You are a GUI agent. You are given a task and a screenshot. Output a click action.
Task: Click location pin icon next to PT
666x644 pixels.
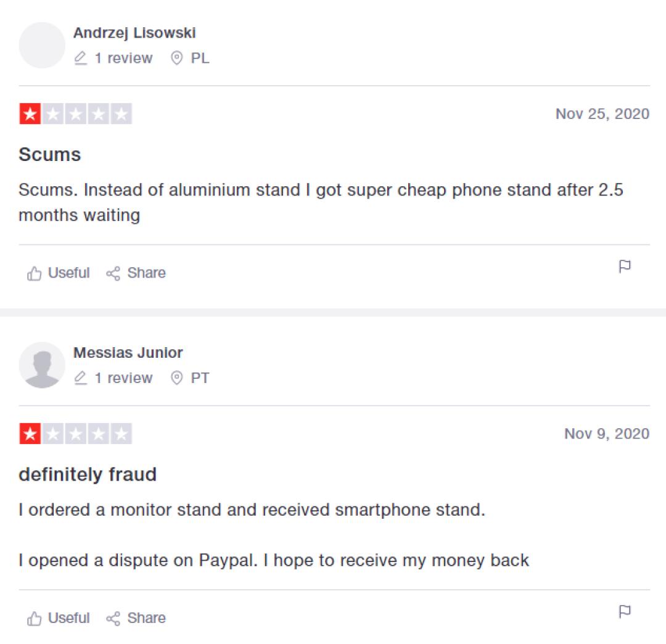(x=177, y=378)
